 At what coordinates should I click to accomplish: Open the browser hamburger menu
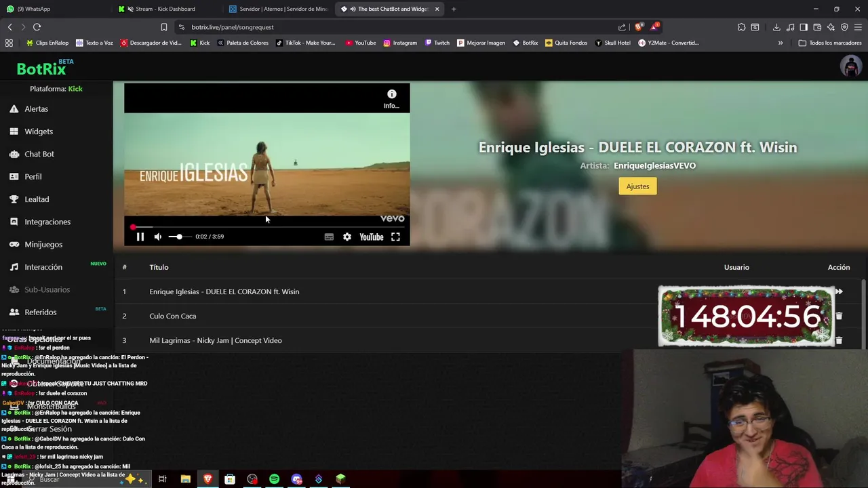pyautogui.click(x=859, y=27)
